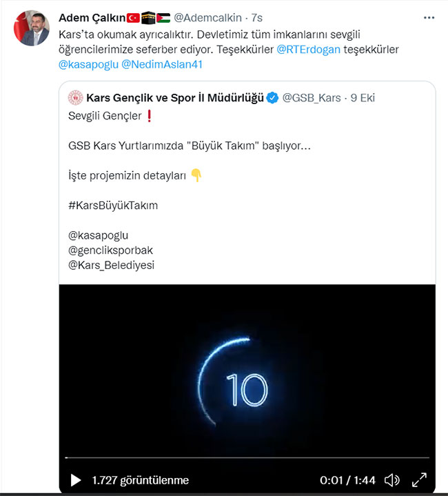This screenshot has height=496, width=448.
Task: Open the quoted tweet's 9 Eki date
Action: [363, 97]
